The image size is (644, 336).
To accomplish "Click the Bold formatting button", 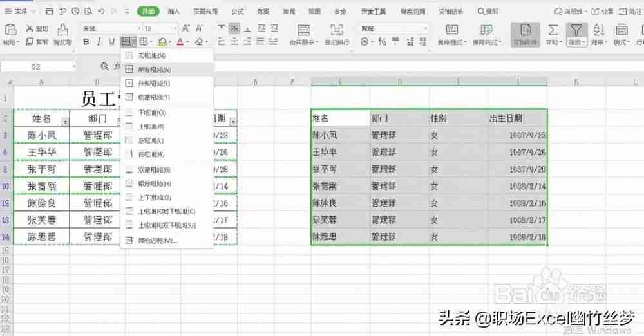I will point(86,41).
